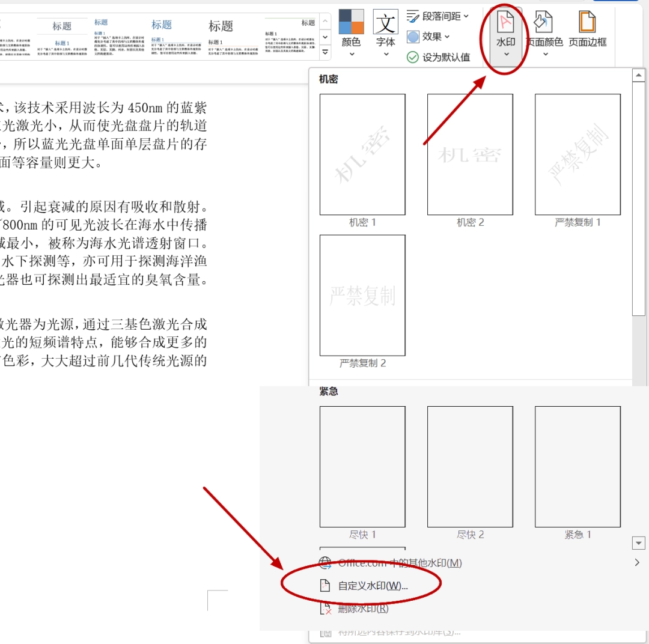Click the dropdown chevron under 字体
Image resolution: width=649 pixels, height=644 pixels.
pos(386,54)
